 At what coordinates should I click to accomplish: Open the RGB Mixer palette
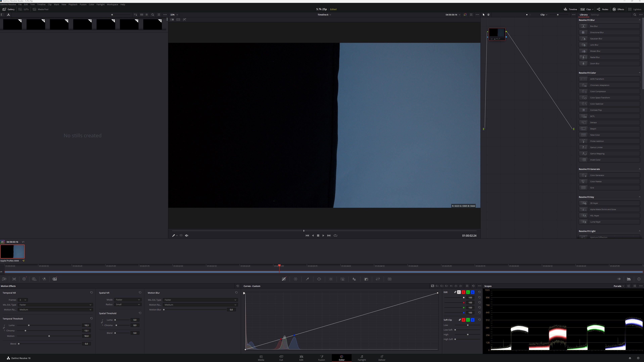[44, 279]
